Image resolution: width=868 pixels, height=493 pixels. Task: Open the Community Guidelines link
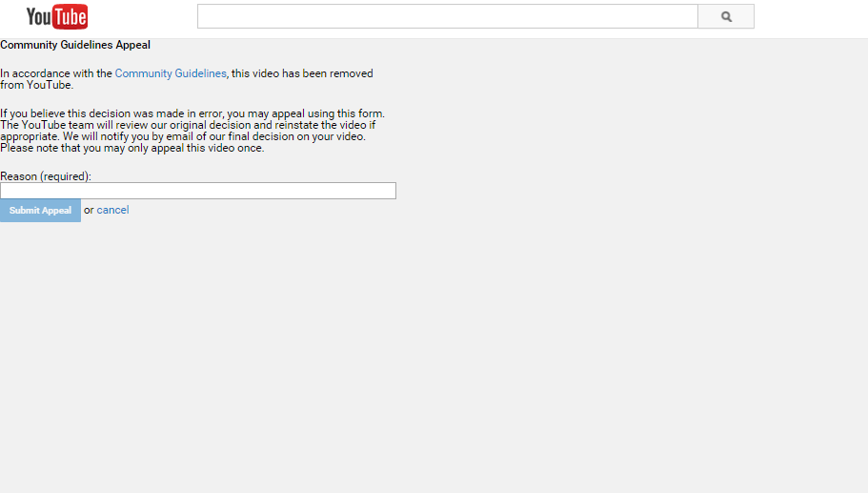tap(171, 73)
